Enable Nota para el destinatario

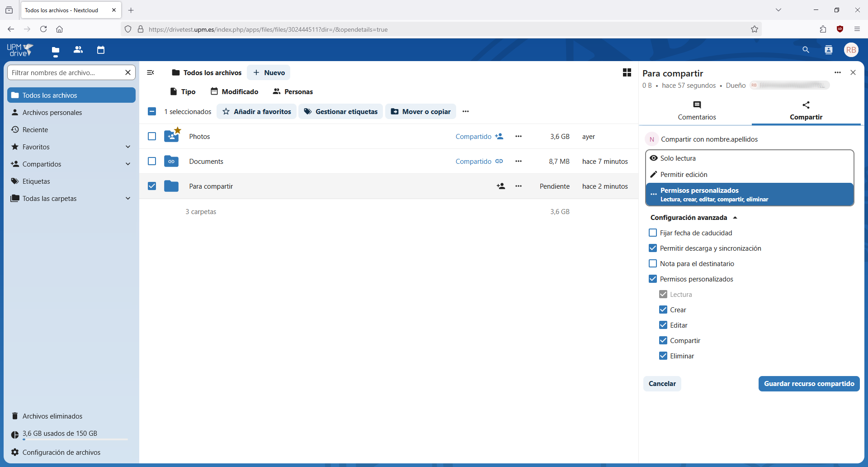tap(653, 263)
